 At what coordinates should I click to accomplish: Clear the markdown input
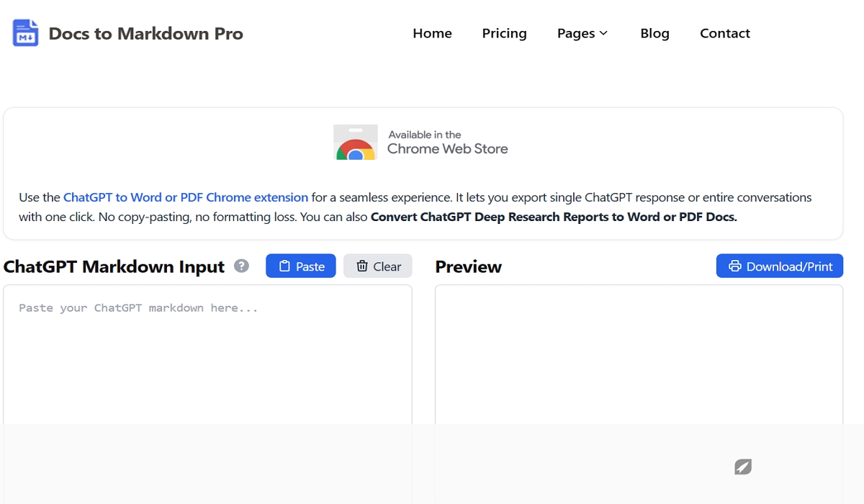[378, 266]
